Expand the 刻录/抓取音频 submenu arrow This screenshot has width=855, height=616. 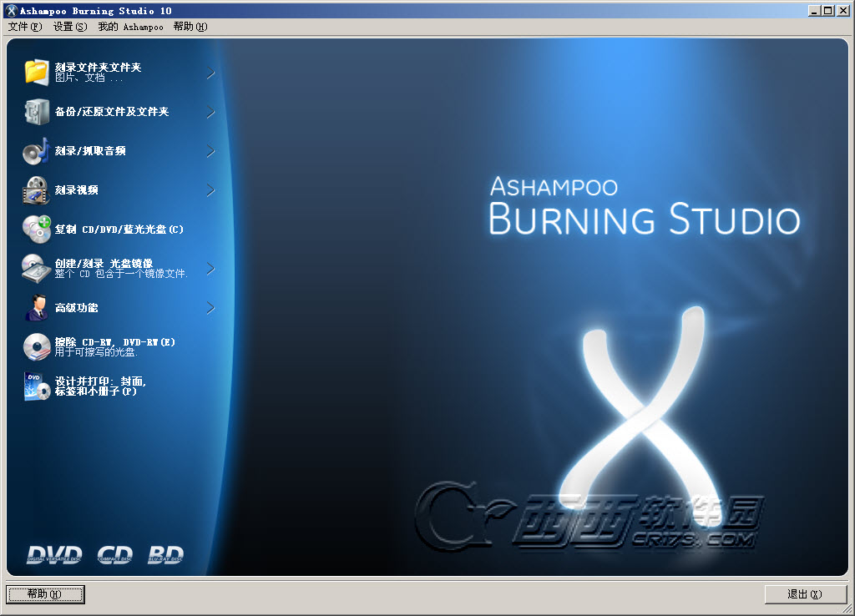pos(210,151)
